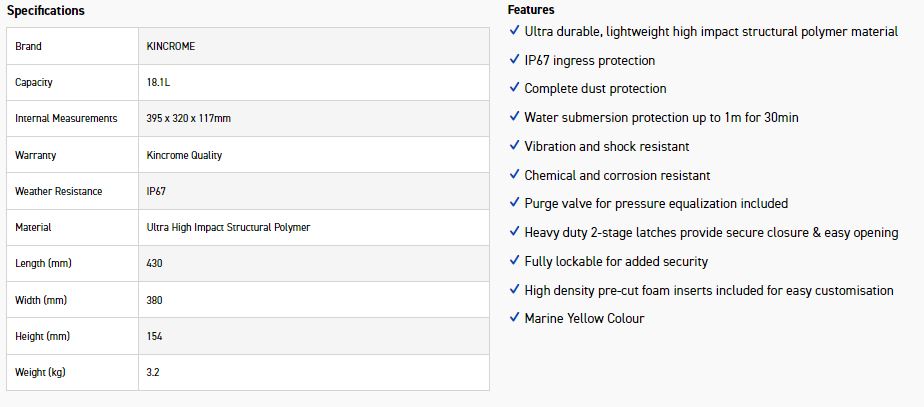The image size is (924, 407).
Task: Click the Ultra High Impact Structural Polymer value
Action: 228,227
